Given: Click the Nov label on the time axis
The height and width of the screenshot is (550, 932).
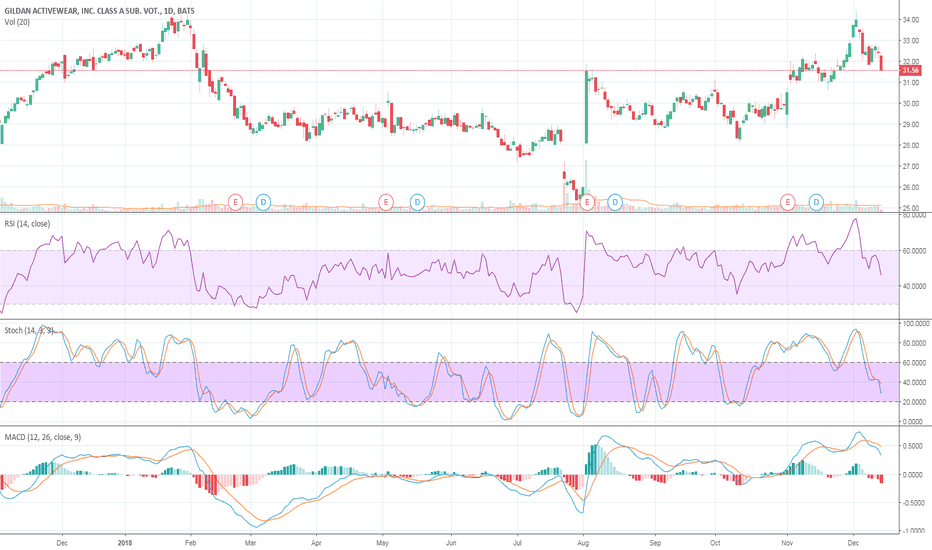Looking at the screenshot, I should [x=787, y=543].
